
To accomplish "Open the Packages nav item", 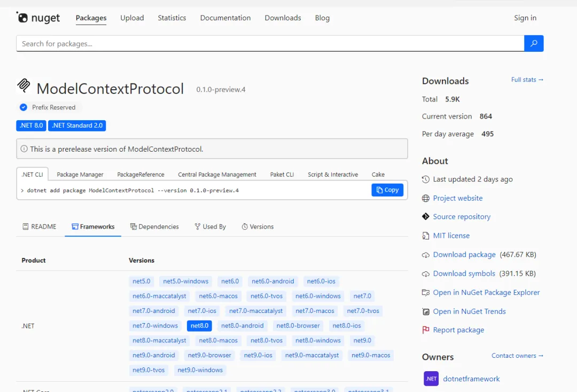I will click(x=91, y=18).
